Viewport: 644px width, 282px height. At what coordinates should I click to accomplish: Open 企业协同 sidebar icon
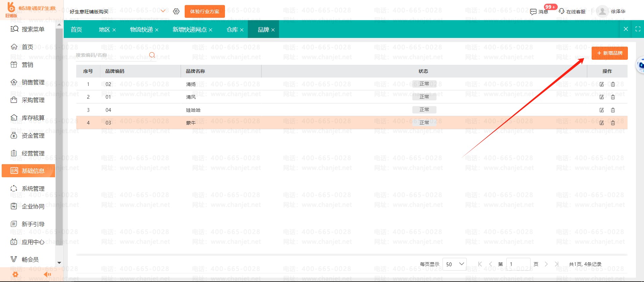[x=14, y=206]
